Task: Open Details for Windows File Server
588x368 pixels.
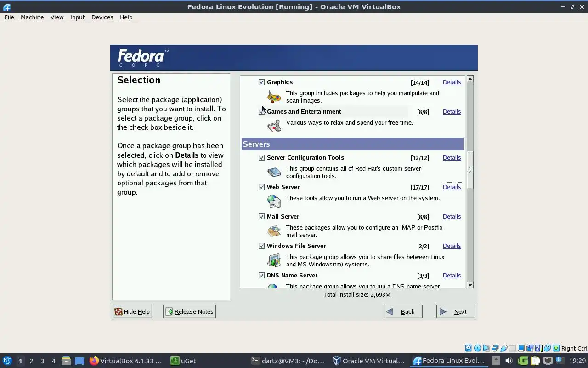Action: tap(452, 246)
